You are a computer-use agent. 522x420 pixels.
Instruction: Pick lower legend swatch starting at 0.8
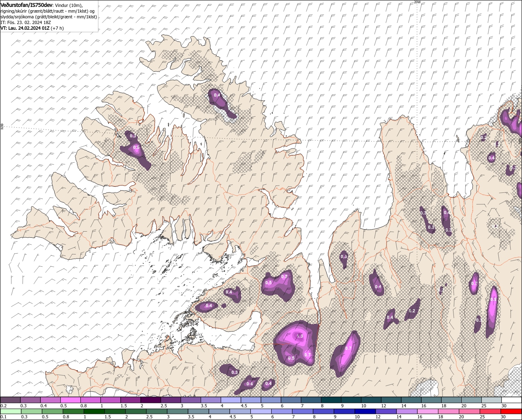(73, 411)
